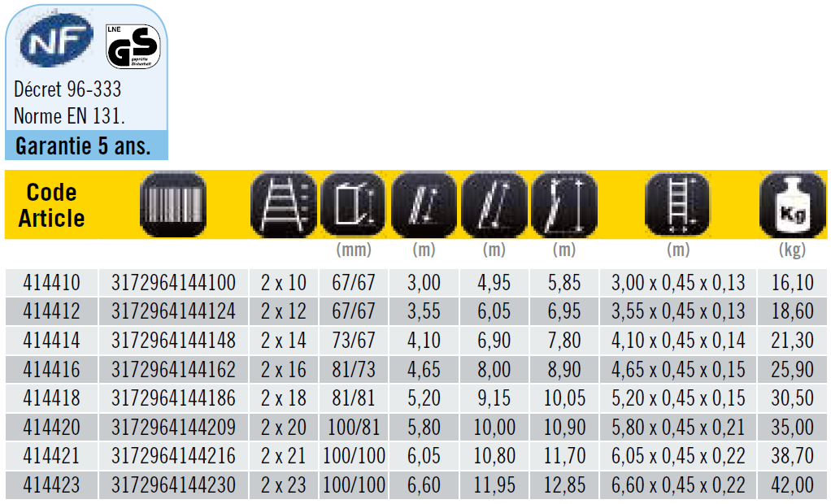Click barcode number 3172964144216
This screenshot has height=504, width=831.
[x=173, y=456]
